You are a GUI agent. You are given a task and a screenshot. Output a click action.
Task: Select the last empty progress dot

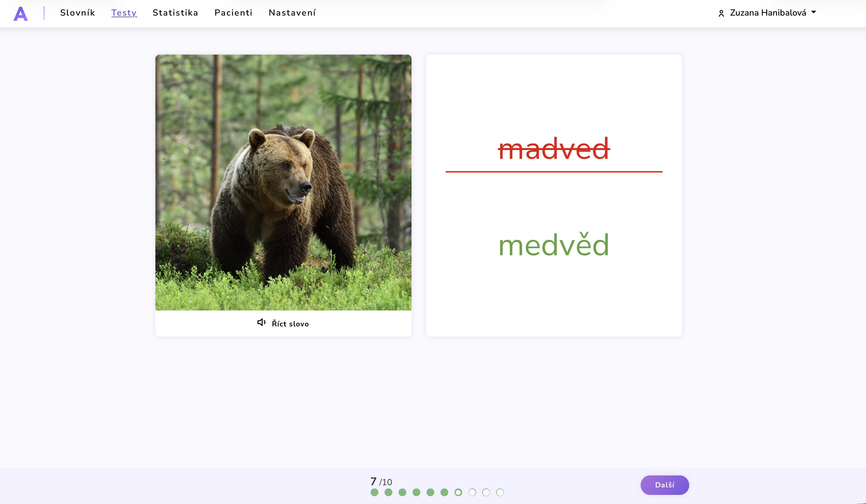(x=500, y=492)
